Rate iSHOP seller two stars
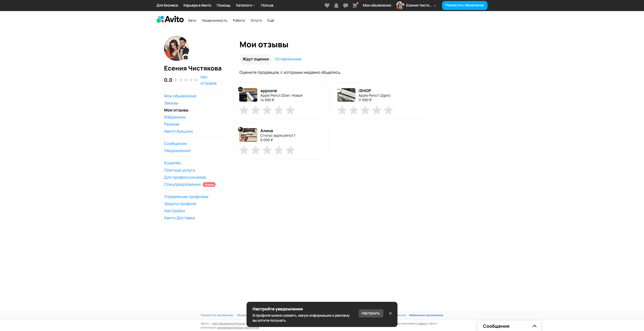The image size is (644, 331). point(354,110)
